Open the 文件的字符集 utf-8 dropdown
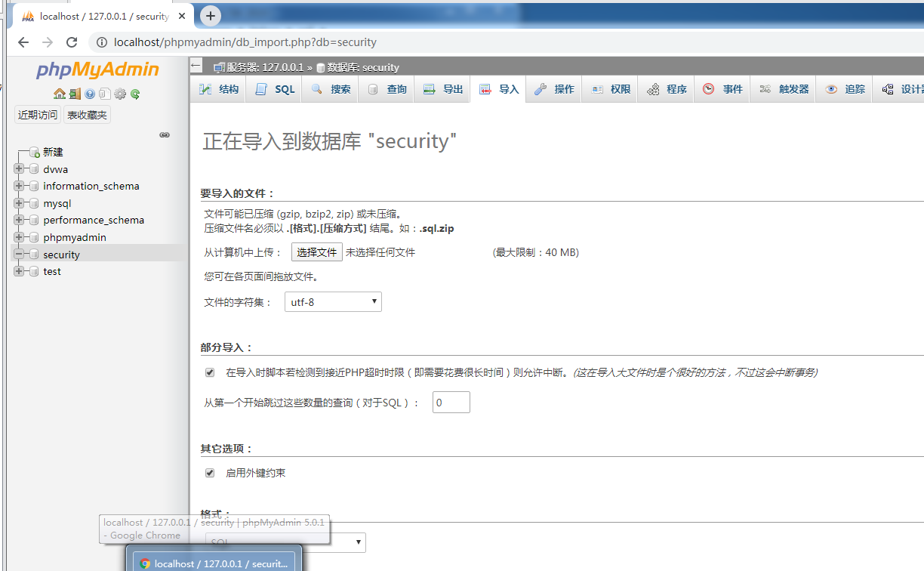 (333, 301)
